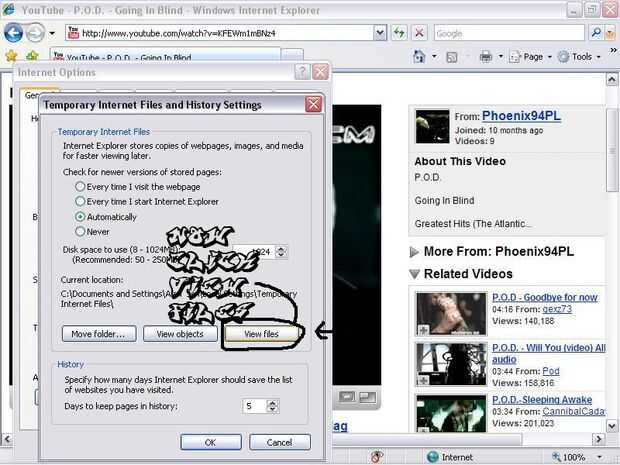Click the page vertical scrollbar up arrow
Screen dimensions: 620x465
click(x=612, y=80)
